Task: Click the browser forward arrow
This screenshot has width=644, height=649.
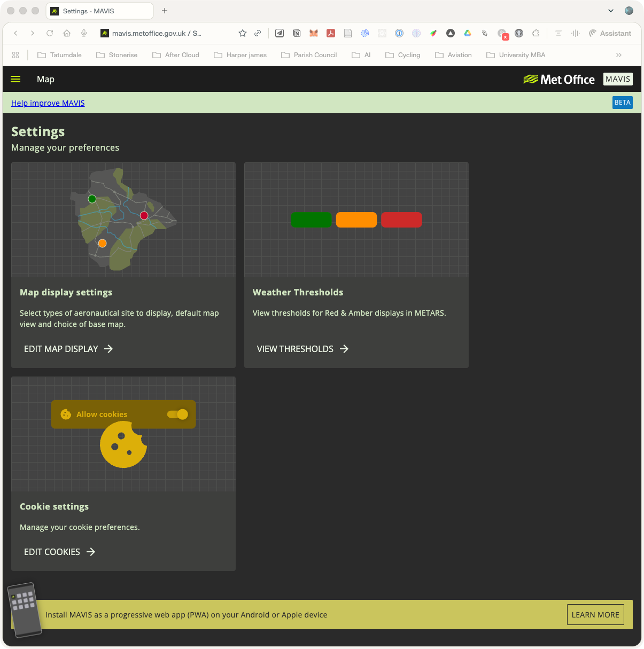Action: tap(33, 33)
